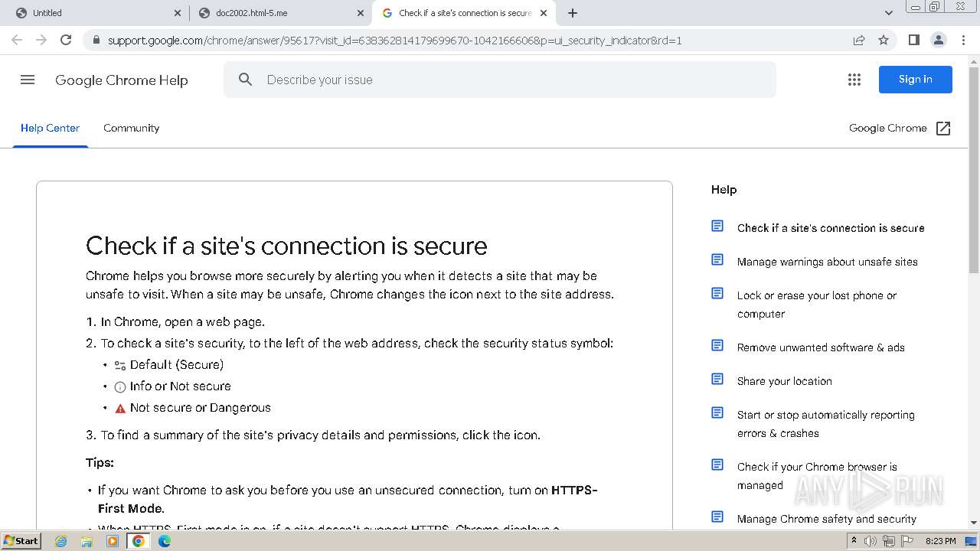Open Manage warnings about unsafe sites
This screenshot has height=551, width=980.
pyautogui.click(x=827, y=262)
